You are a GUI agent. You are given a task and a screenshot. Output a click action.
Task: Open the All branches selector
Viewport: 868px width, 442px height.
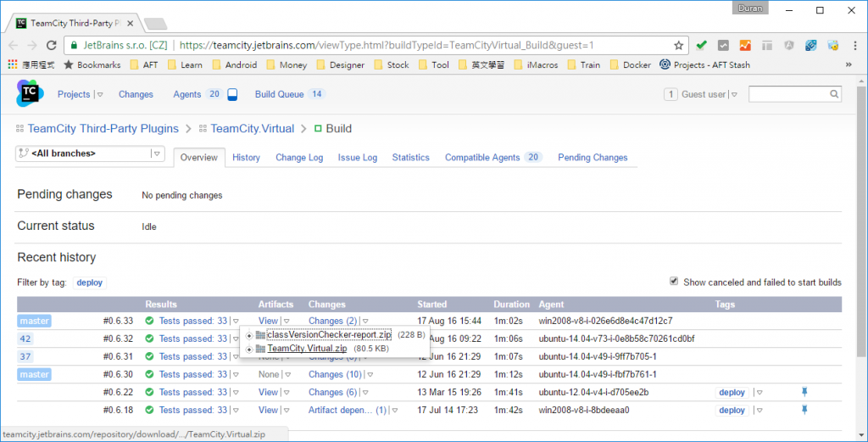click(90, 154)
